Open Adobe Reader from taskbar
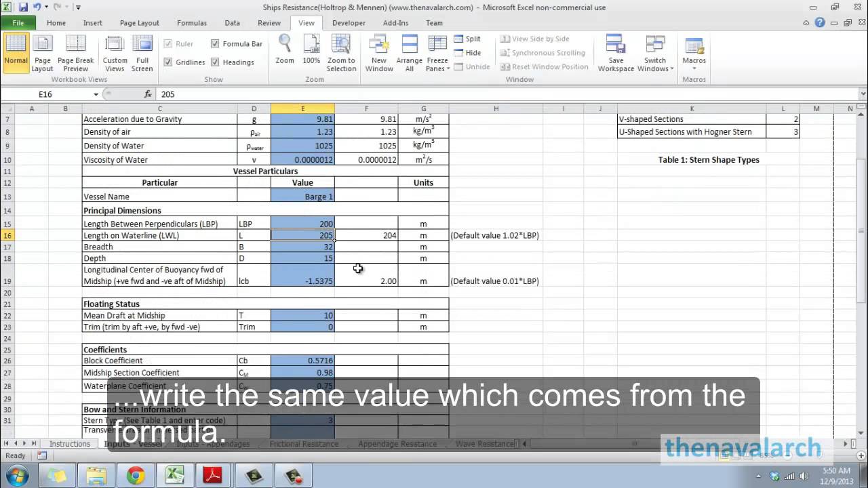868x488 pixels. [214, 475]
